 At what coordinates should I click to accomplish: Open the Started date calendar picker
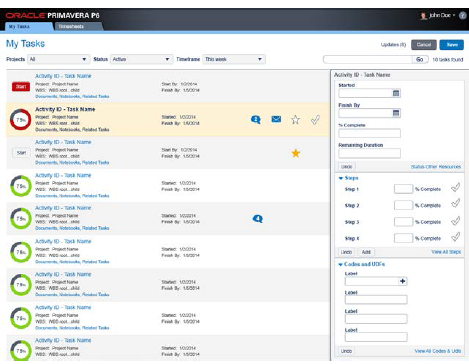(396, 93)
